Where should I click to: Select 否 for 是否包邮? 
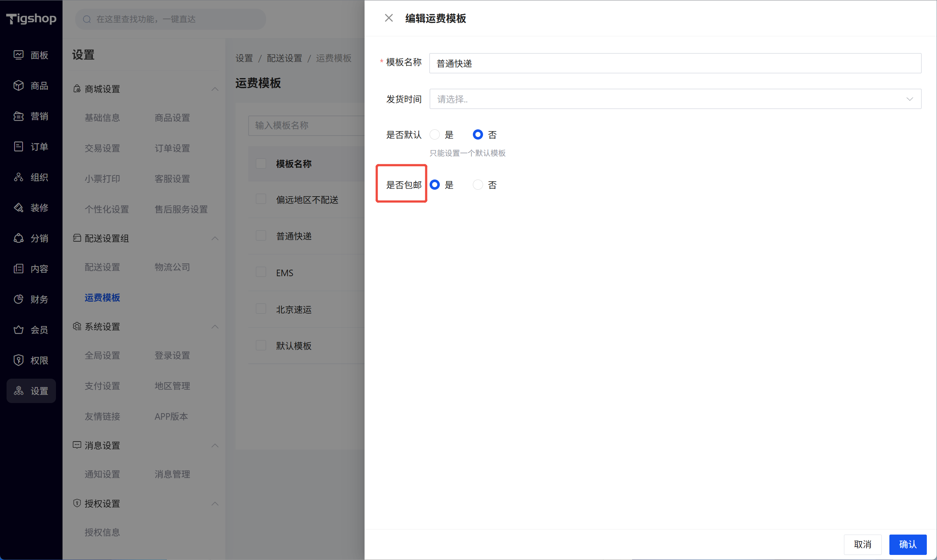(478, 185)
